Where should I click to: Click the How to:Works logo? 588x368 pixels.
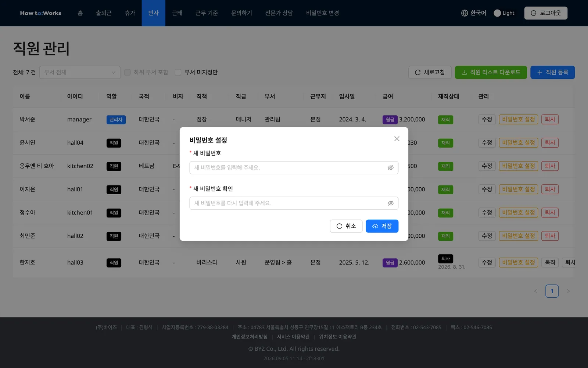pyautogui.click(x=41, y=13)
